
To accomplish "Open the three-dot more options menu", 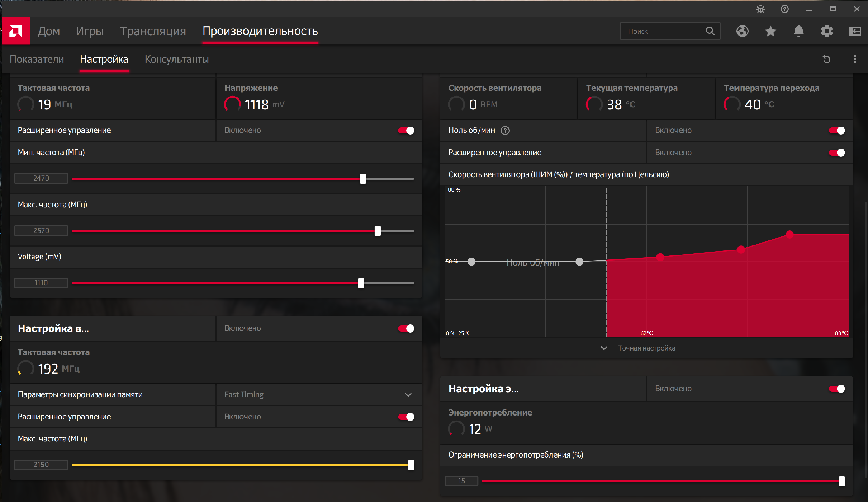I will (x=855, y=59).
